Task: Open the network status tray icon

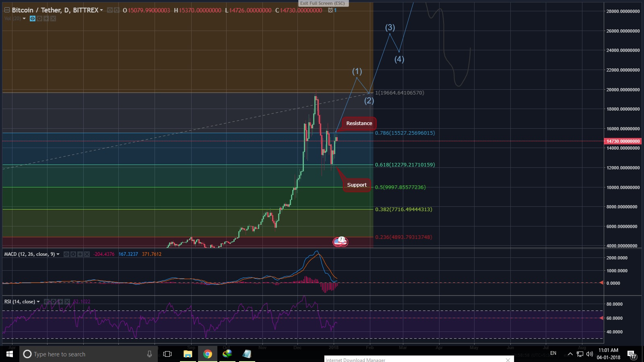Action: (x=580, y=354)
